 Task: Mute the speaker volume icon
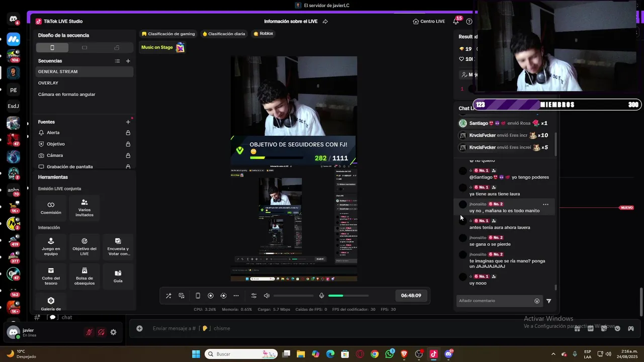(267, 296)
